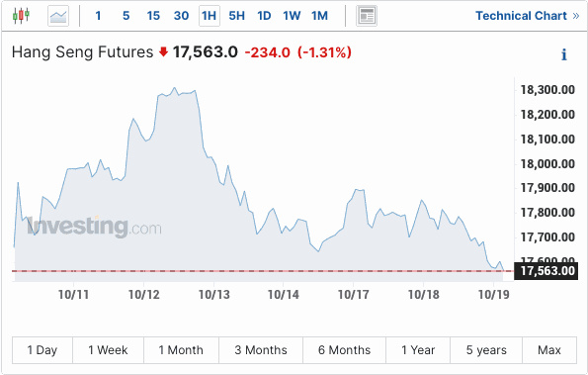Click the red down arrow indicator
The width and height of the screenshot is (588, 375).
tap(163, 51)
